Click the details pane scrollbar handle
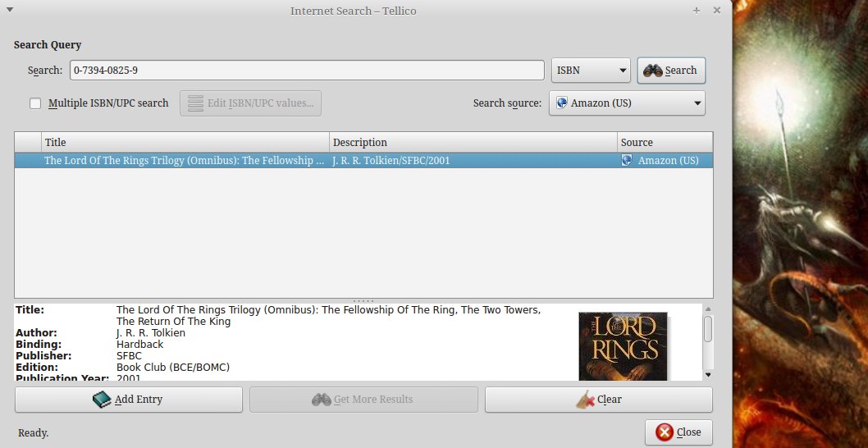The width and height of the screenshot is (868, 448). 708,329
